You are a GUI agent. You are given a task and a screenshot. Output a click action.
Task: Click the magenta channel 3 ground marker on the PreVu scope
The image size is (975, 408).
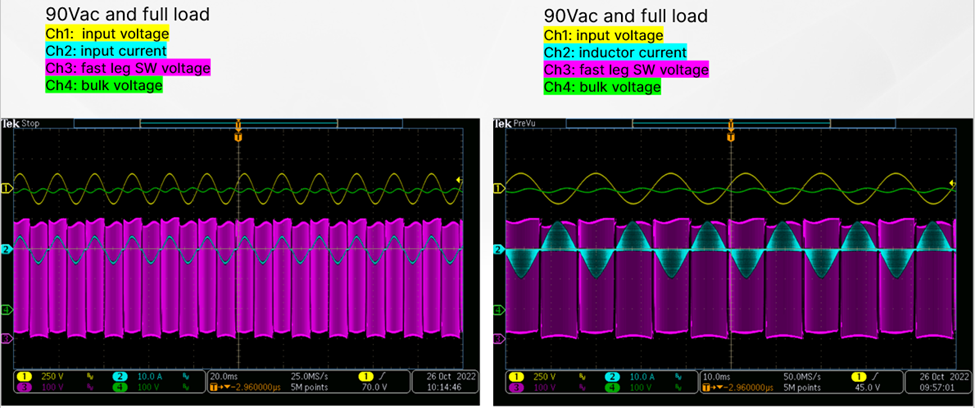498,339
